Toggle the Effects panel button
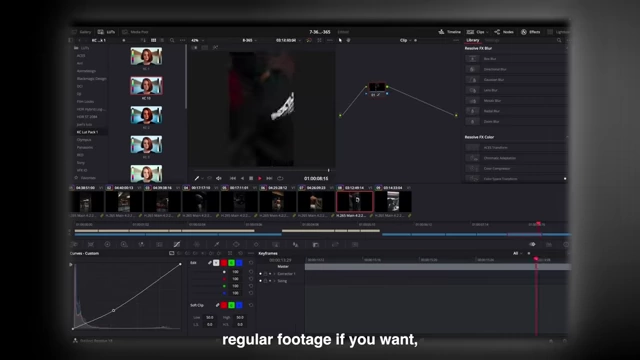Viewport: 640px width, 360px height. pyautogui.click(x=531, y=32)
